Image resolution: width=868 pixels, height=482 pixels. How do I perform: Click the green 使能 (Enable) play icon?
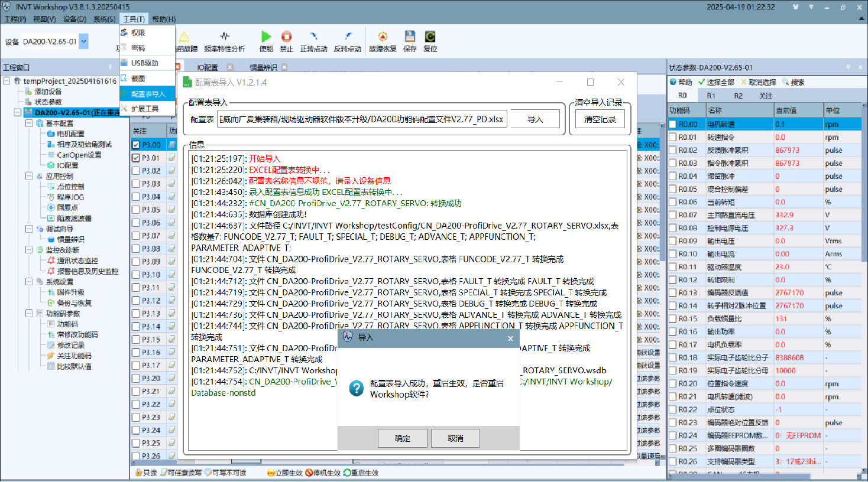[266, 37]
